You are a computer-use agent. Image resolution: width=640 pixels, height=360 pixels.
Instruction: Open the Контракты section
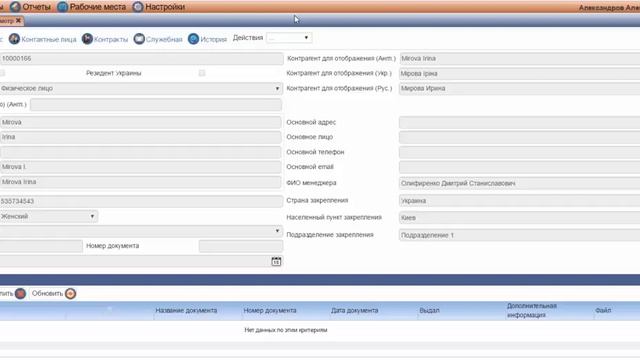[111, 40]
